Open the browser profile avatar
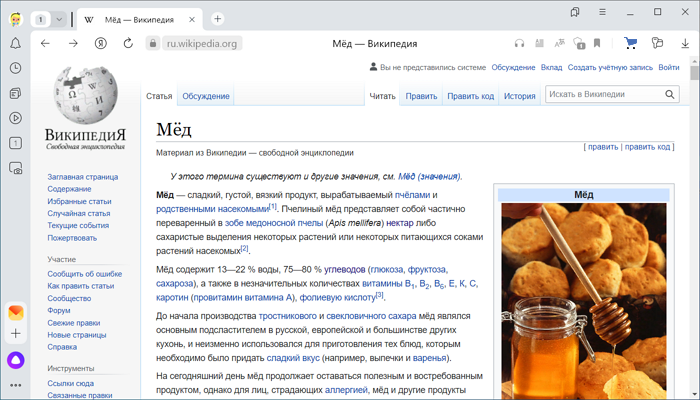700x400 pixels. coord(15,20)
